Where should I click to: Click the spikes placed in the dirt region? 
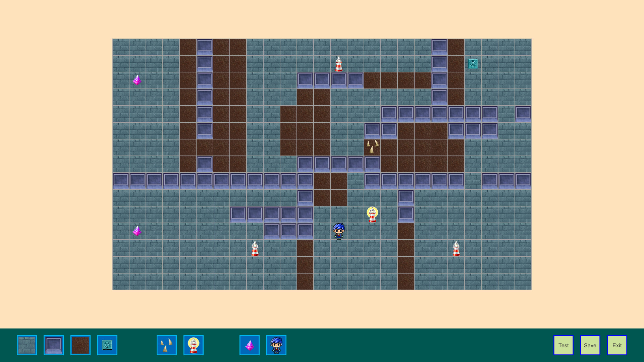click(x=373, y=147)
